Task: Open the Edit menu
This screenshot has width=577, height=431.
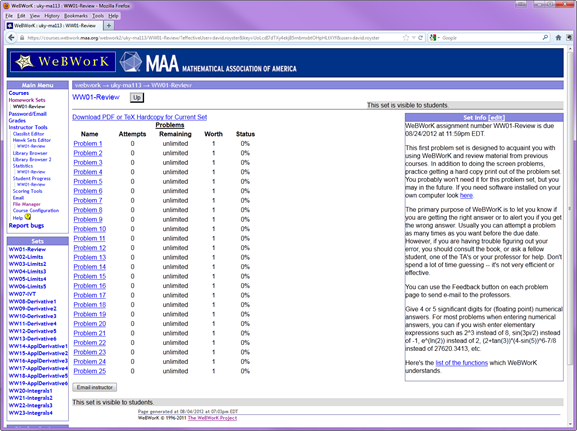Action: [x=21, y=16]
